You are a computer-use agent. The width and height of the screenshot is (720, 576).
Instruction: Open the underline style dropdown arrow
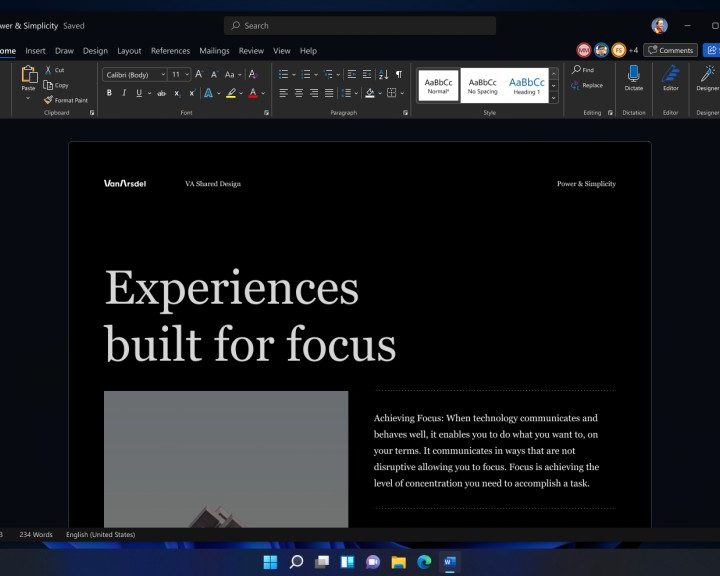click(149, 94)
